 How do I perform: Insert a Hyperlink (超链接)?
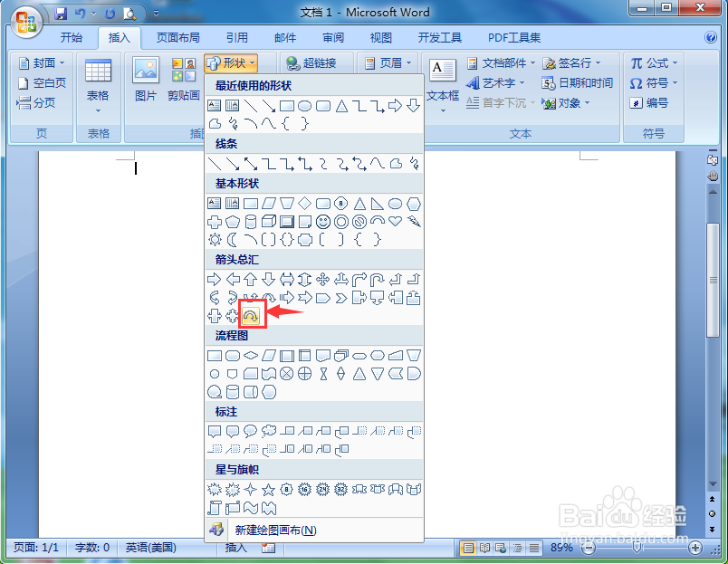click(311, 62)
